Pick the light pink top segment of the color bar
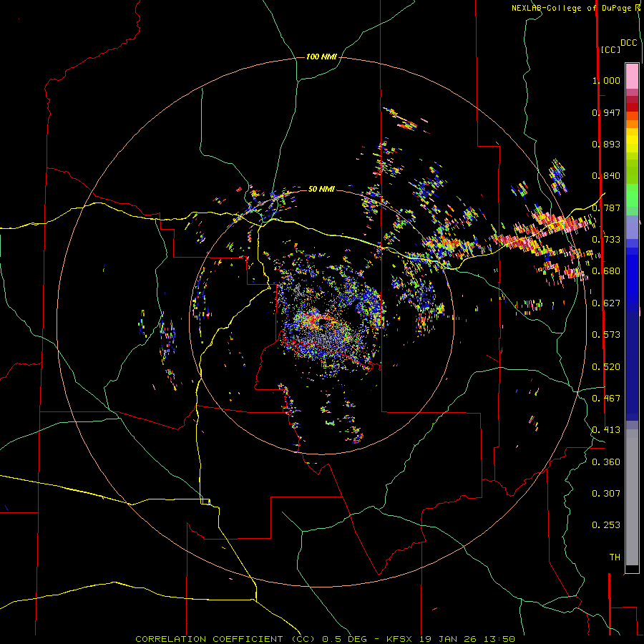Viewport: 644px width, 644px height. click(x=632, y=76)
